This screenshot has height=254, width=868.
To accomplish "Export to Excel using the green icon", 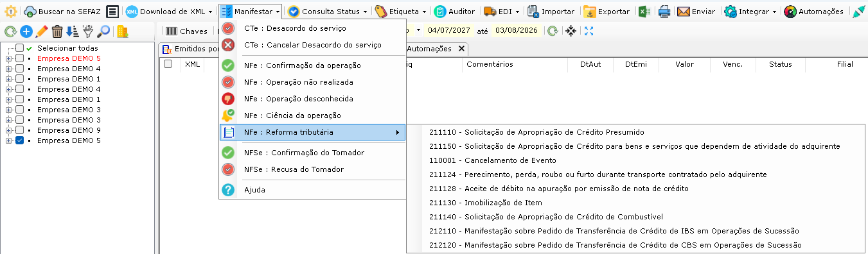I will tap(644, 12).
